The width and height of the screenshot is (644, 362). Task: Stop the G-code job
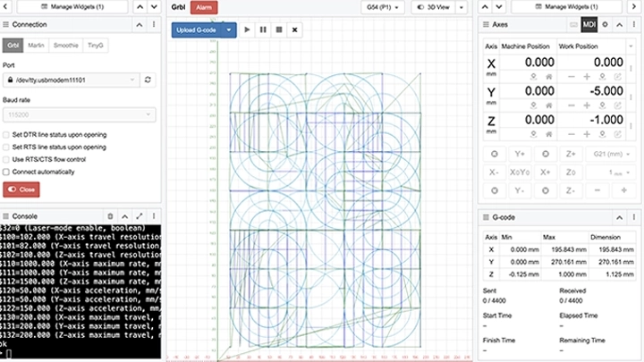pos(278,29)
